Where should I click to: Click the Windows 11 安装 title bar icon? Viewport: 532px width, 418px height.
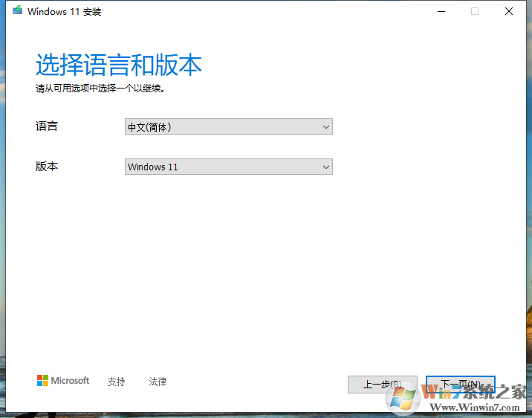18,10
